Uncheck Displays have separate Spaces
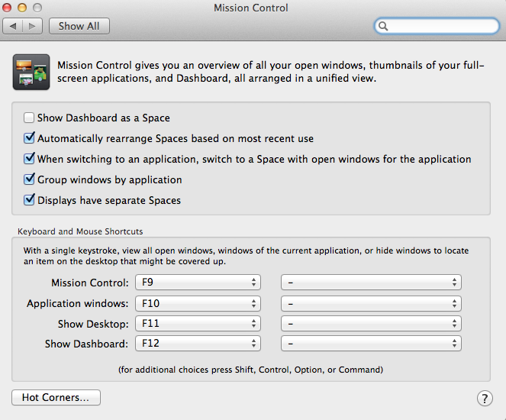This screenshot has width=506, height=420. (x=29, y=200)
